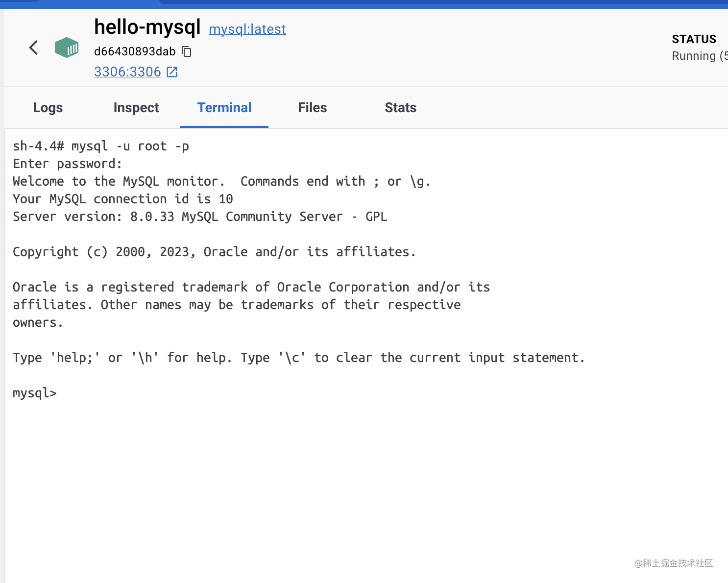This screenshot has width=728, height=583.
Task: Focus the mysql> prompt in the terminal
Action: (35, 393)
